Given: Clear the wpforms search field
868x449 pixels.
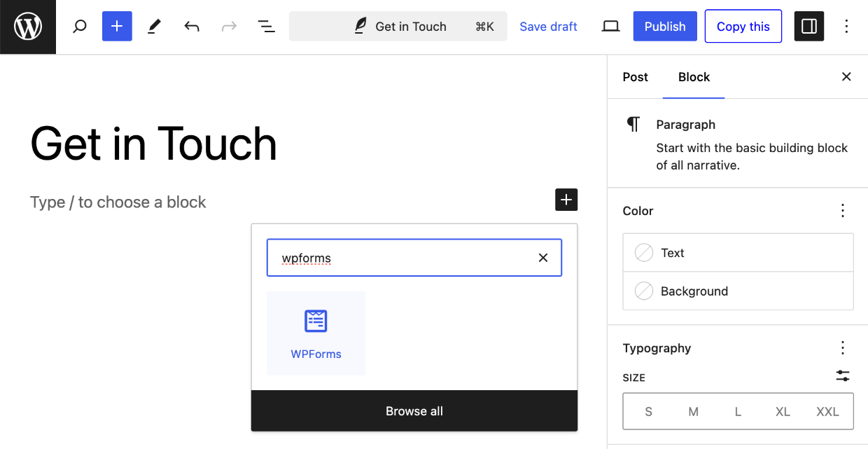Looking at the screenshot, I should (x=543, y=257).
